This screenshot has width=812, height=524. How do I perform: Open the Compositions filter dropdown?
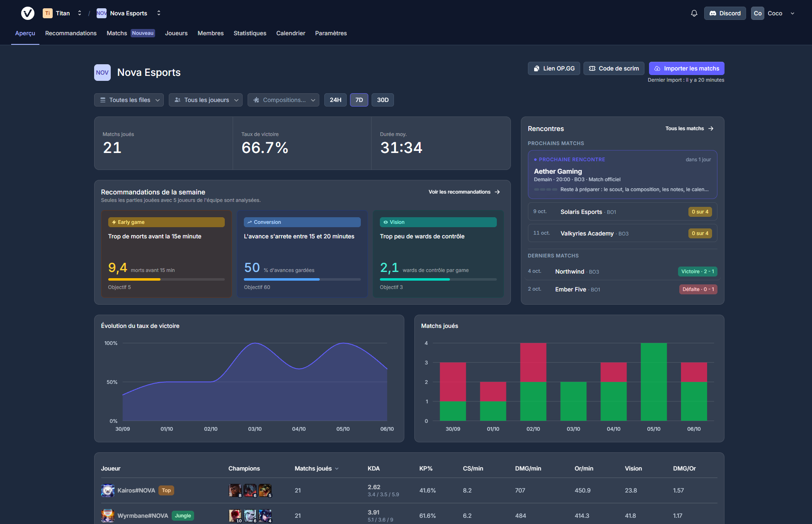(x=283, y=100)
